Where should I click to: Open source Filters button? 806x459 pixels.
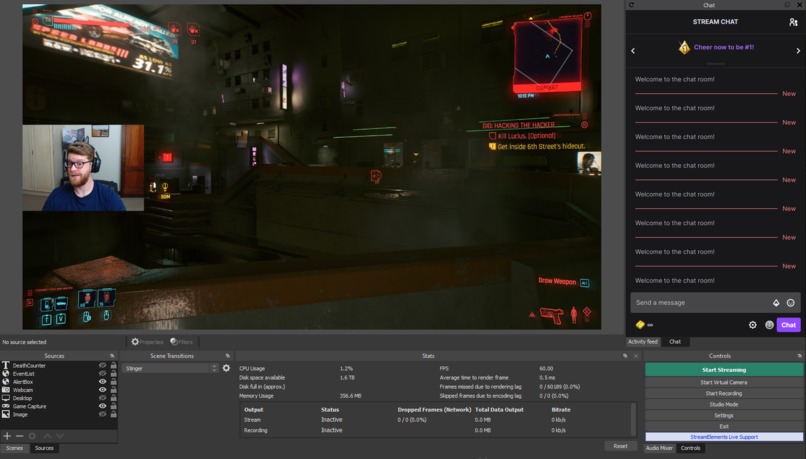(181, 342)
